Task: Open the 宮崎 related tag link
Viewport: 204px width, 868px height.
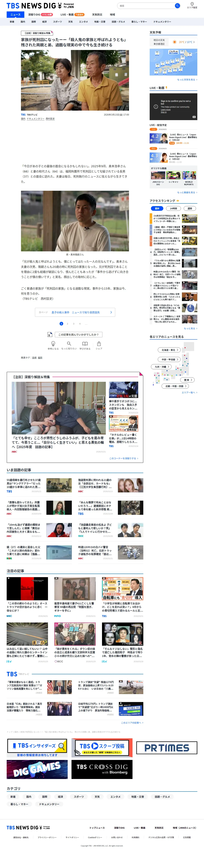Action: click(x=34, y=358)
